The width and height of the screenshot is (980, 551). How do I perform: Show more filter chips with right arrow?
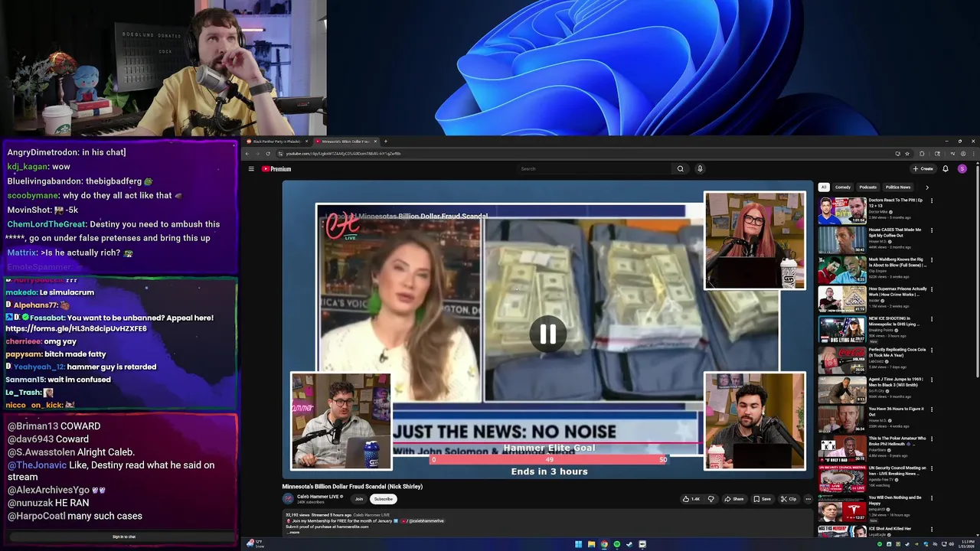point(926,187)
